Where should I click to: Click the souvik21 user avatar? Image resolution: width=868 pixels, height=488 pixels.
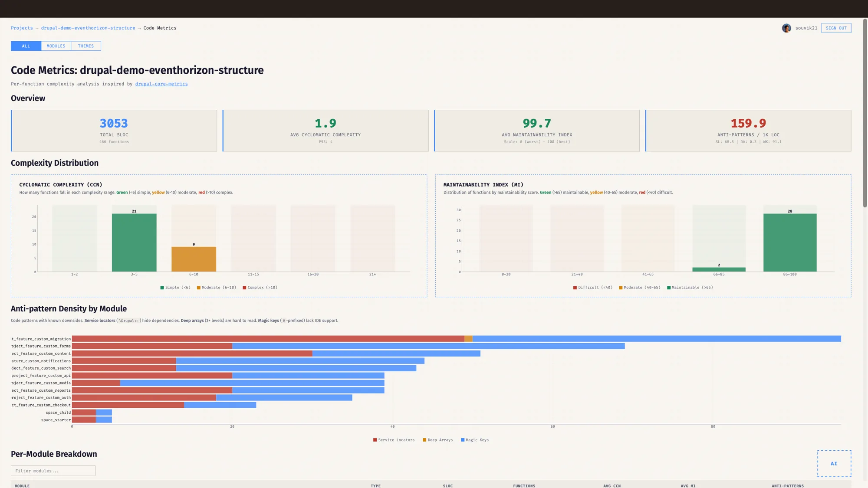pos(786,28)
